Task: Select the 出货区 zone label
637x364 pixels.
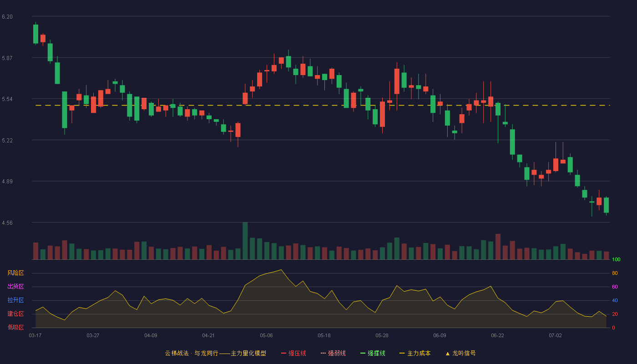Action: [x=15, y=287]
